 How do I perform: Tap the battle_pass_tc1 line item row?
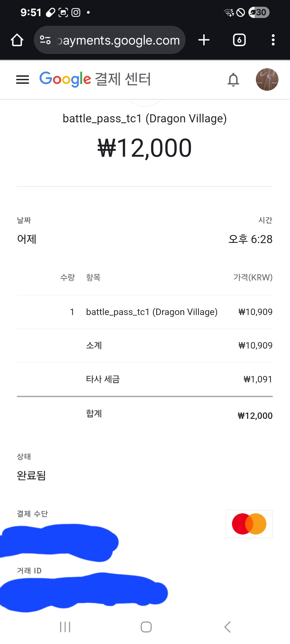tap(152, 312)
